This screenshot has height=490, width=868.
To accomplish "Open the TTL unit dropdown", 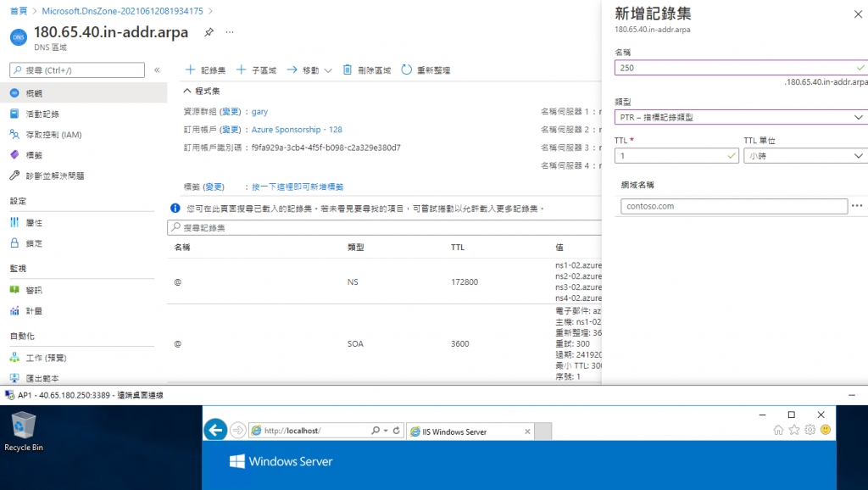I will click(x=806, y=156).
